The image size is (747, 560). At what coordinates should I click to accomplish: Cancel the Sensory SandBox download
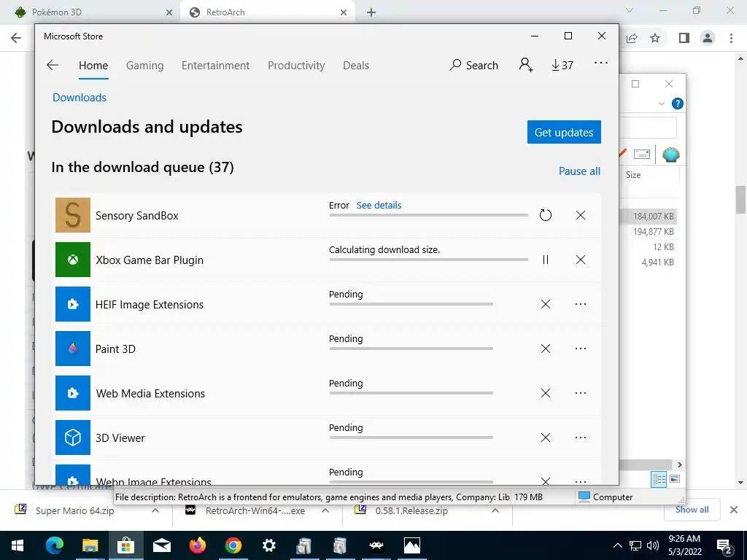coord(580,215)
